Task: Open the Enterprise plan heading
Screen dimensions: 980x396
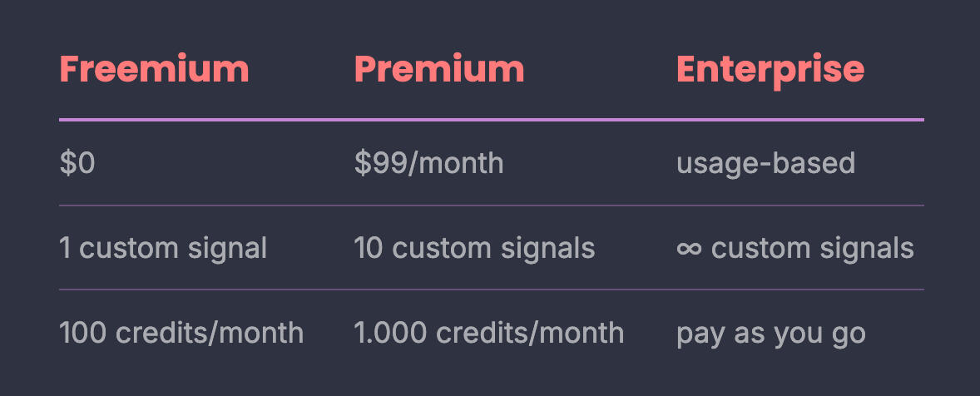Action: coord(770,69)
